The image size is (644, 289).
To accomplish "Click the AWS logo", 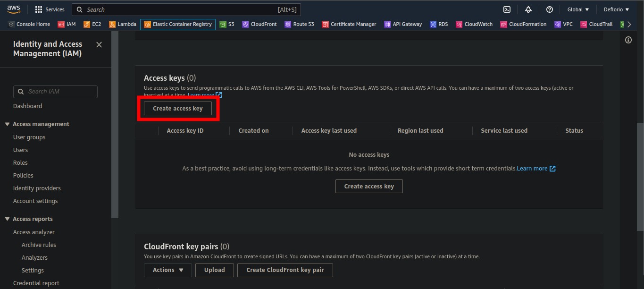I will [14, 9].
